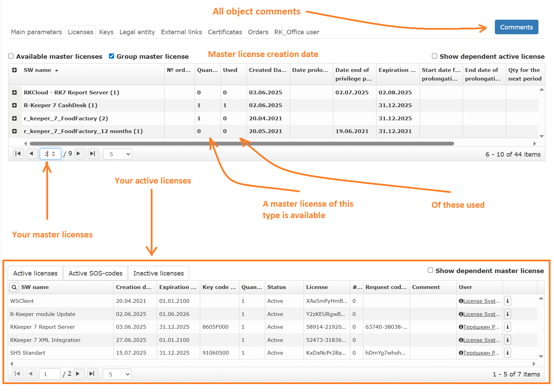The height and width of the screenshot is (392, 554).
Task: Uncheck Group master license checkbox
Action: coord(111,56)
